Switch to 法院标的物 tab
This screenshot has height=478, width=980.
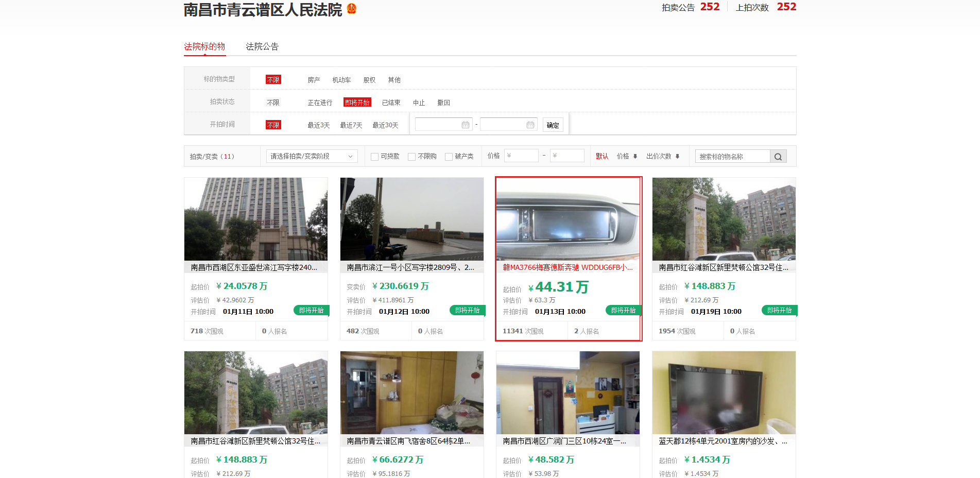[x=204, y=46]
